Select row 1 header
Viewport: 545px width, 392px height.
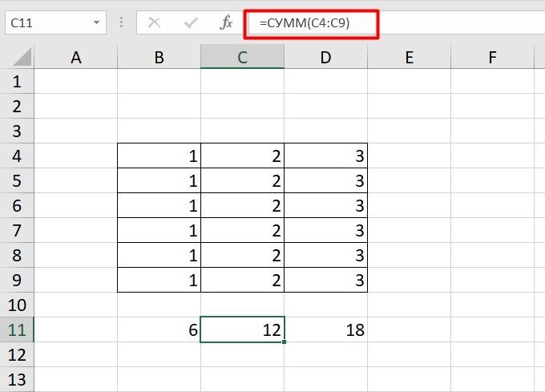coord(18,82)
